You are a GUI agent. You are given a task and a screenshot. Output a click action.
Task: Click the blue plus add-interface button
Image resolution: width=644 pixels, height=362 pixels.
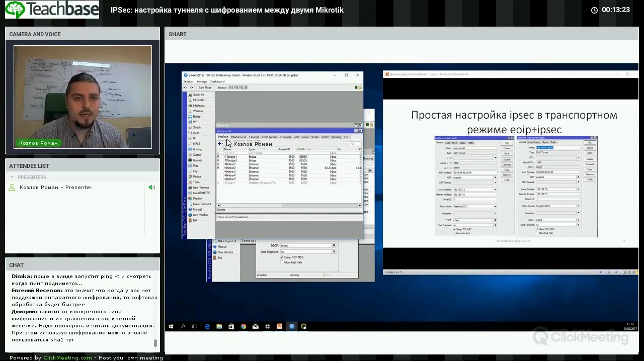point(219,144)
